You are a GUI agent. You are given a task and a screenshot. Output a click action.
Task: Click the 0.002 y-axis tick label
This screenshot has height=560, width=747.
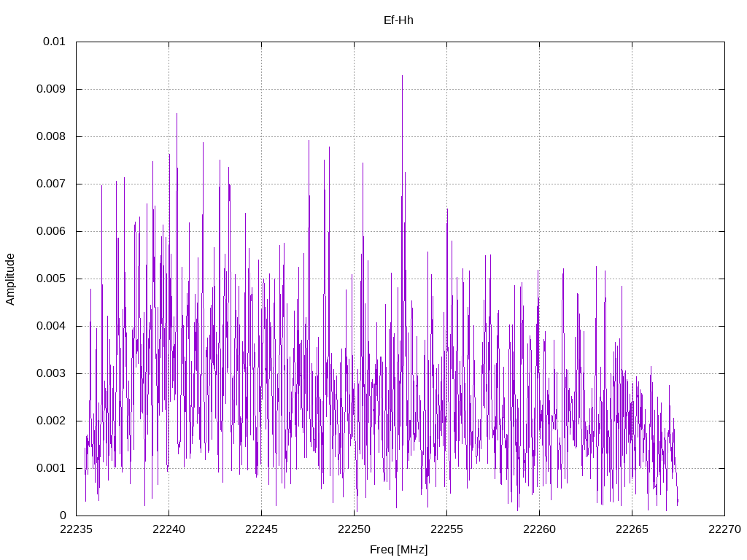[x=51, y=421]
